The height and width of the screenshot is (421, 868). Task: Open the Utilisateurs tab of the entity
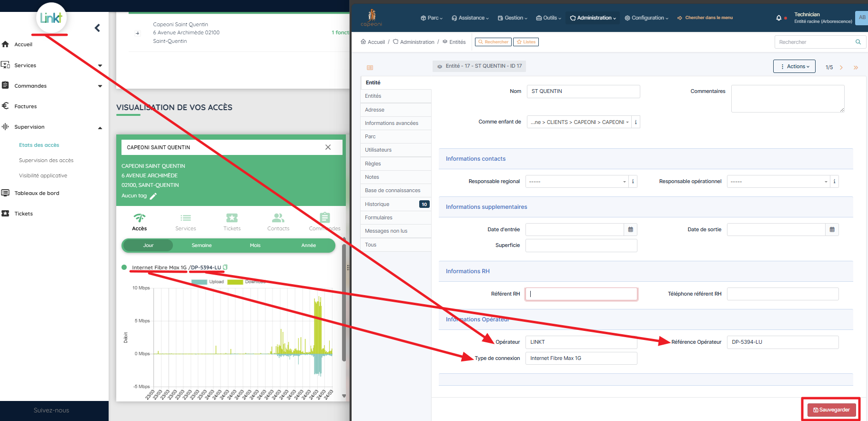tap(396, 150)
